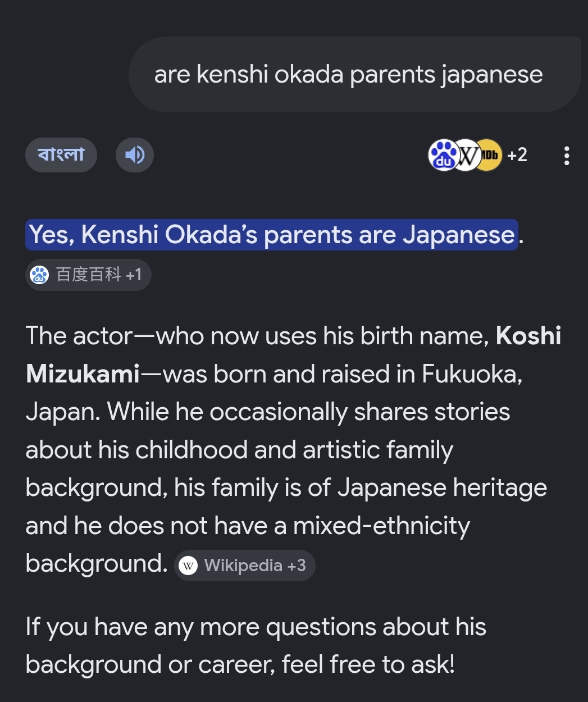Click the bold surname 'Mizukami'
This screenshot has width=588, height=702.
(x=83, y=374)
